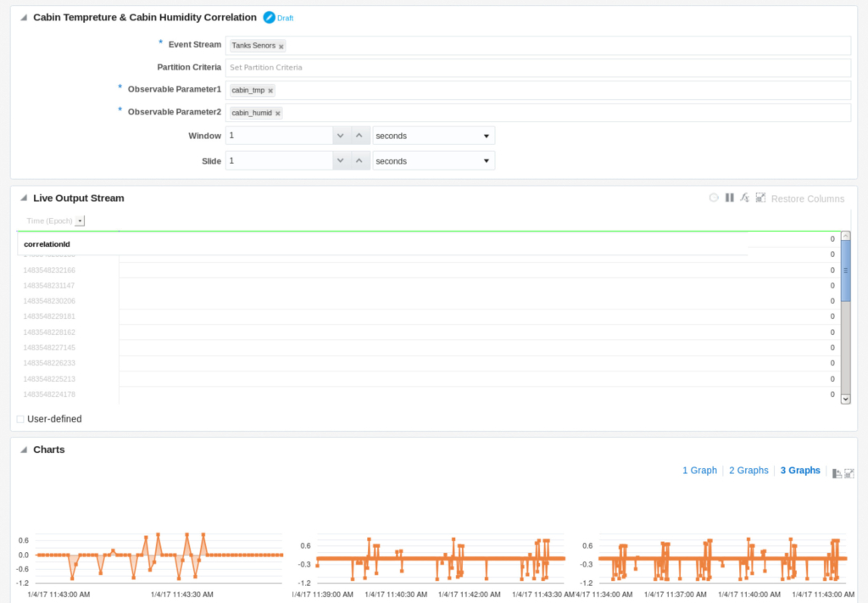
Task: Select row with epoch 1483548229181
Action: [x=429, y=316]
